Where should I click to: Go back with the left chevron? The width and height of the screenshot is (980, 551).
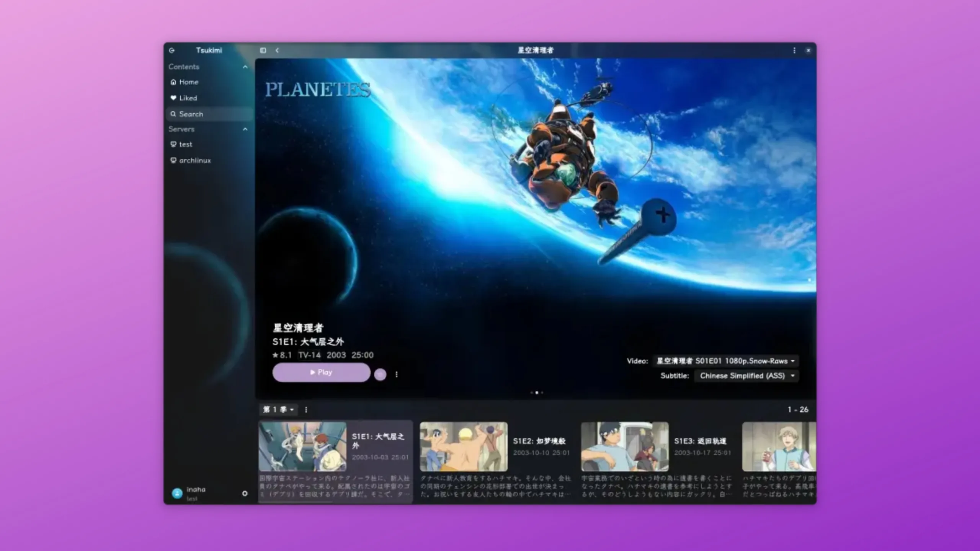[x=277, y=50]
